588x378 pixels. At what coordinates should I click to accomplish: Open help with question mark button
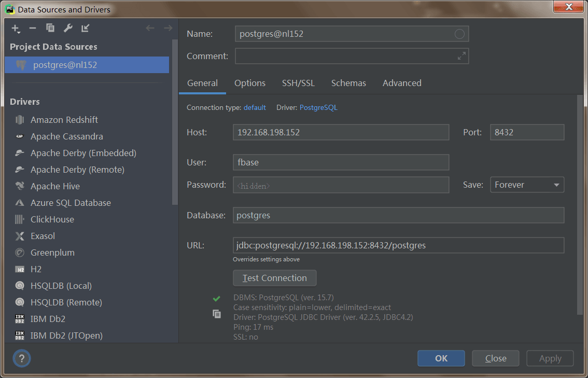pos(22,358)
